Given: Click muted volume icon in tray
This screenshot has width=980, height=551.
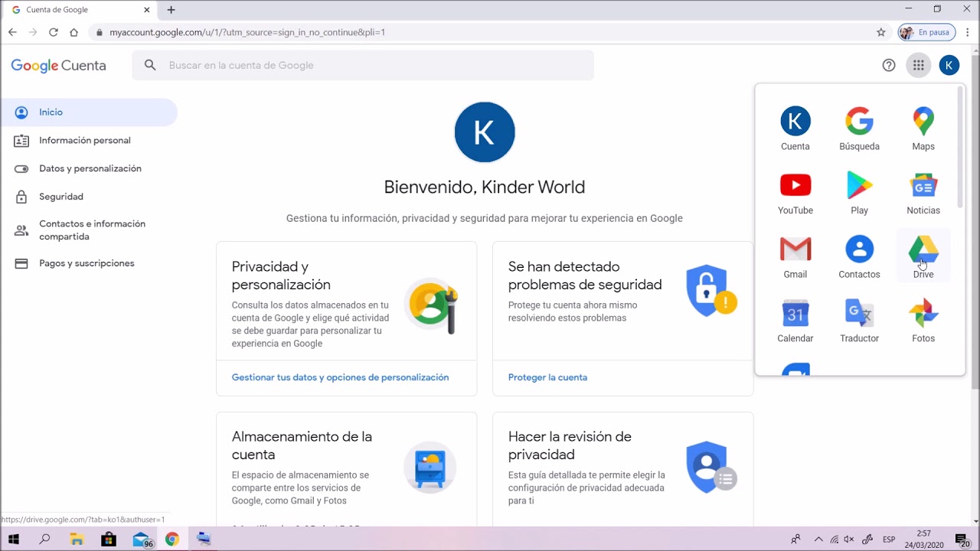Looking at the screenshot, I should click(x=849, y=540).
